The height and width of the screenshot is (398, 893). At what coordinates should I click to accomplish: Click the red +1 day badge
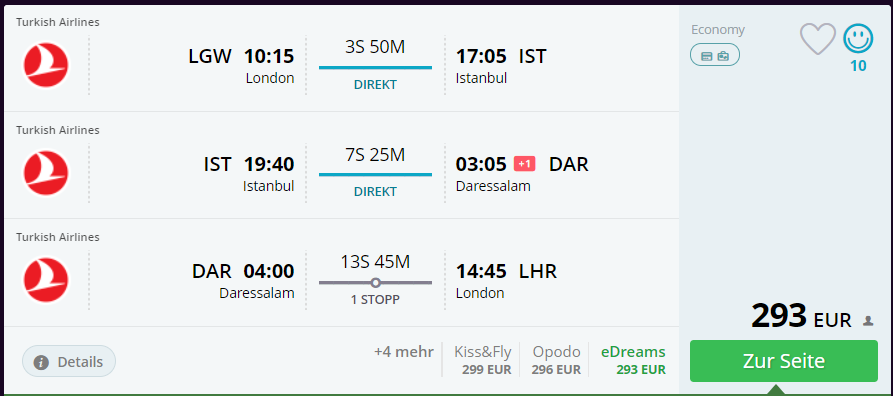coord(525,164)
